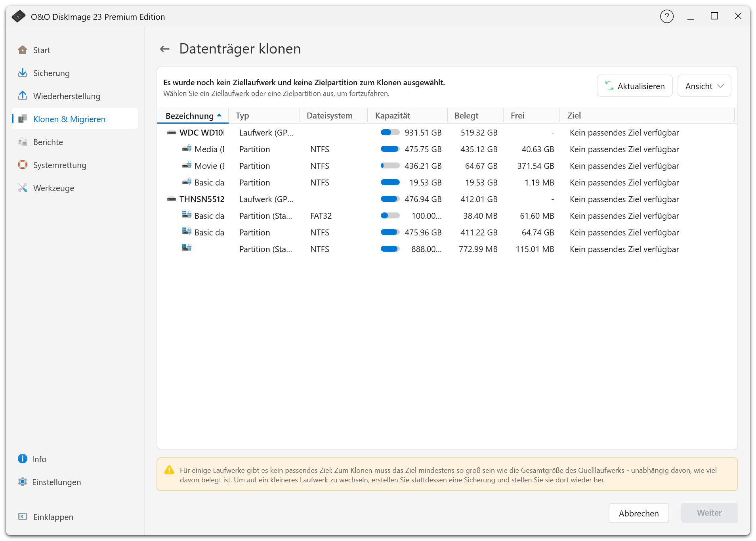
Task: Click the Aktualisieren button
Action: (x=634, y=86)
